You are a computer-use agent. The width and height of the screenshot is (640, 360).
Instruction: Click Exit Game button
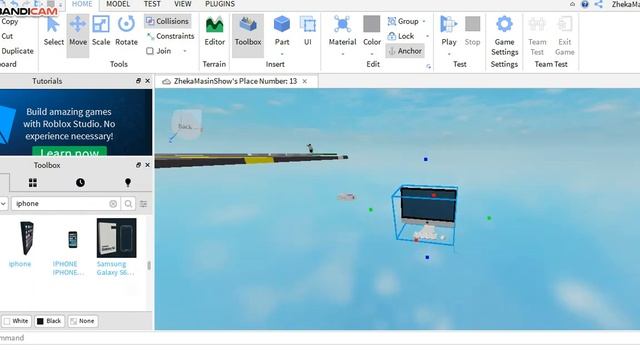tap(564, 36)
